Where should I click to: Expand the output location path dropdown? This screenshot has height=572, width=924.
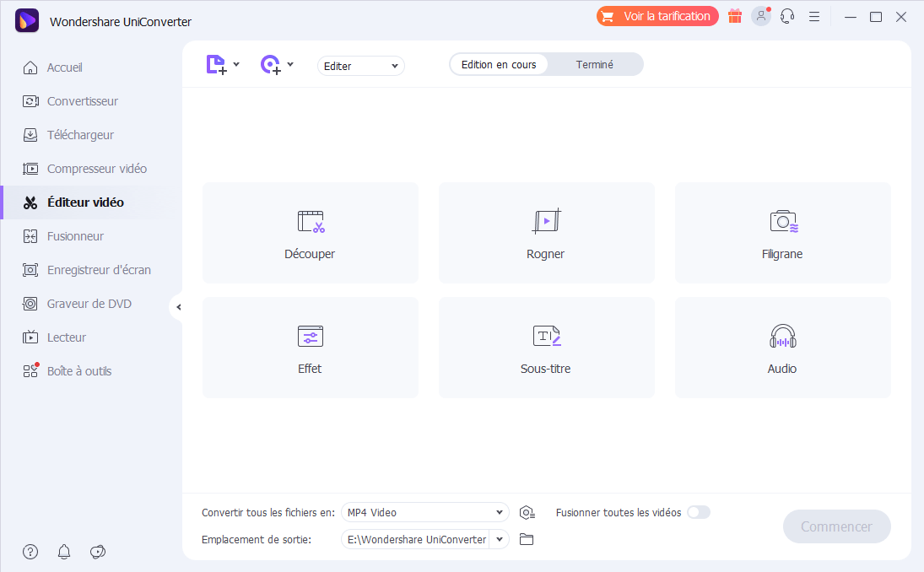(500, 539)
